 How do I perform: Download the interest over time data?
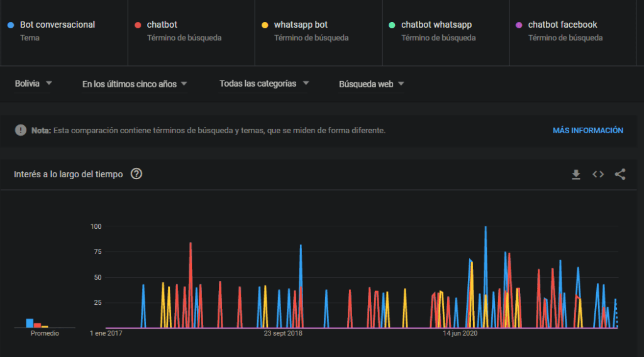(x=576, y=174)
